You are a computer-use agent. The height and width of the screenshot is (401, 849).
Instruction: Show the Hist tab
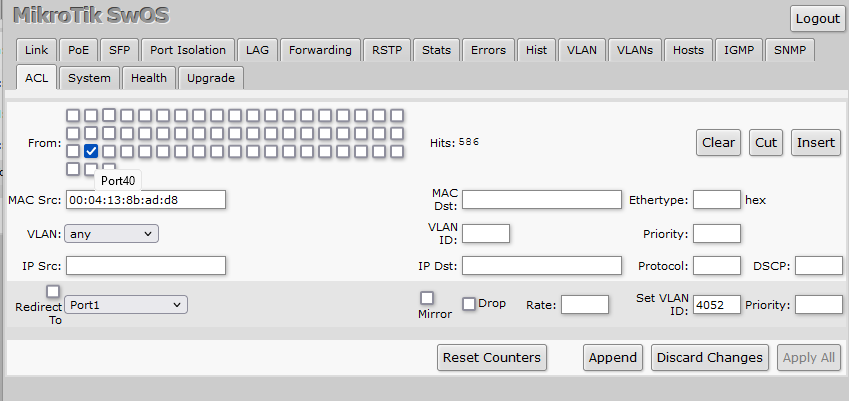(x=536, y=50)
